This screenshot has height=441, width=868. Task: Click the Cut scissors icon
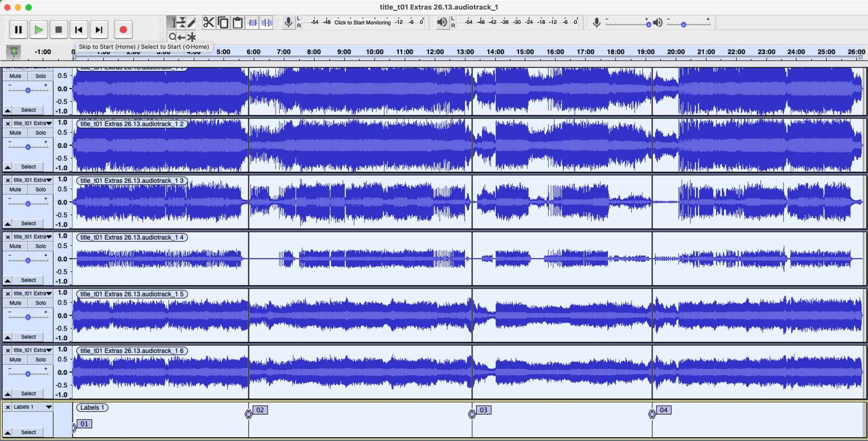click(208, 22)
